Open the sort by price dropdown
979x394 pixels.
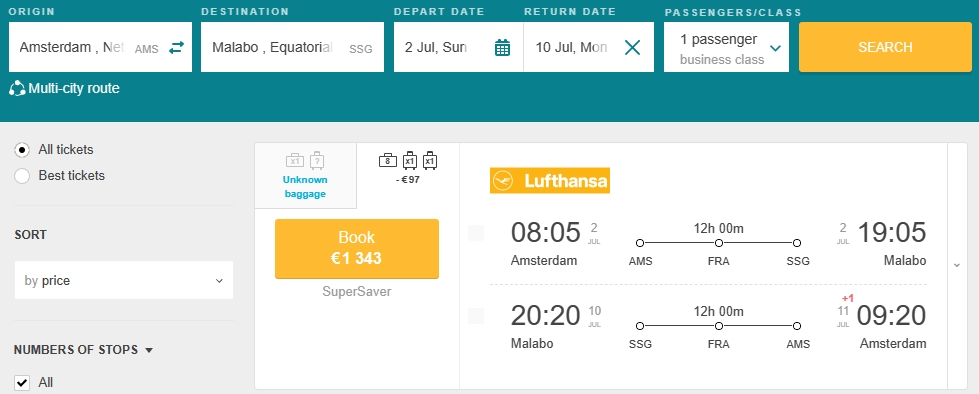click(124, 280)
